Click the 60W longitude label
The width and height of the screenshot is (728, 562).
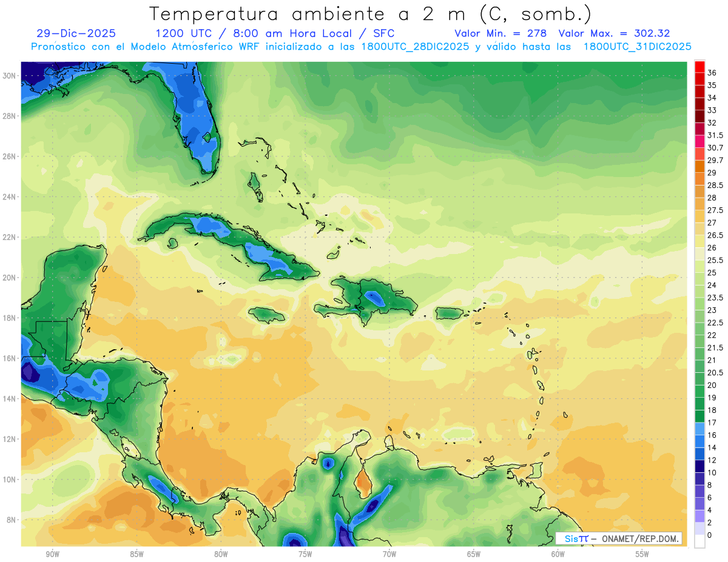coord(558,554)
